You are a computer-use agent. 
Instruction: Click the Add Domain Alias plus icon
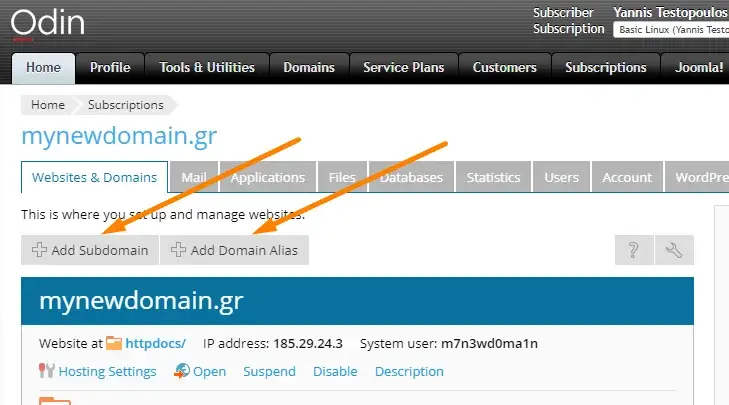coord(178,250)
